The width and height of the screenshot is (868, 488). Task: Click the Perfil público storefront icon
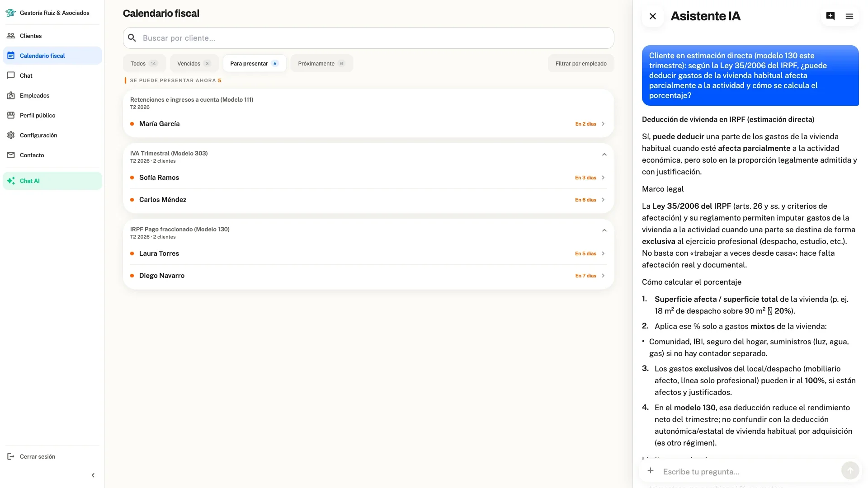point(11,115)
